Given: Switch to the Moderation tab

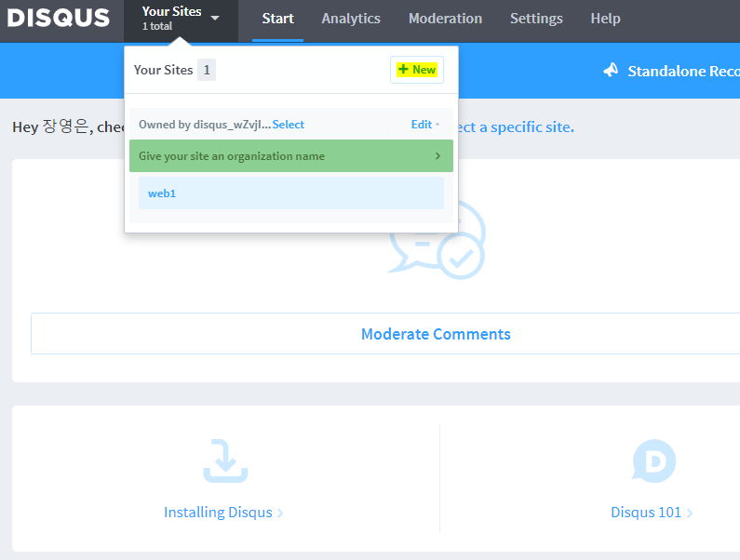Looking at the screenshot, I should coord(445,19).
